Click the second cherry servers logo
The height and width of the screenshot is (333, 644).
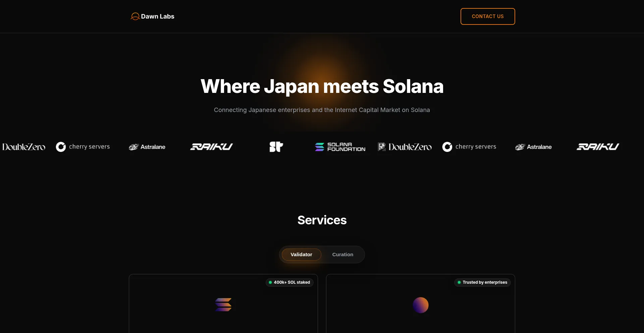tap(469, 147)
